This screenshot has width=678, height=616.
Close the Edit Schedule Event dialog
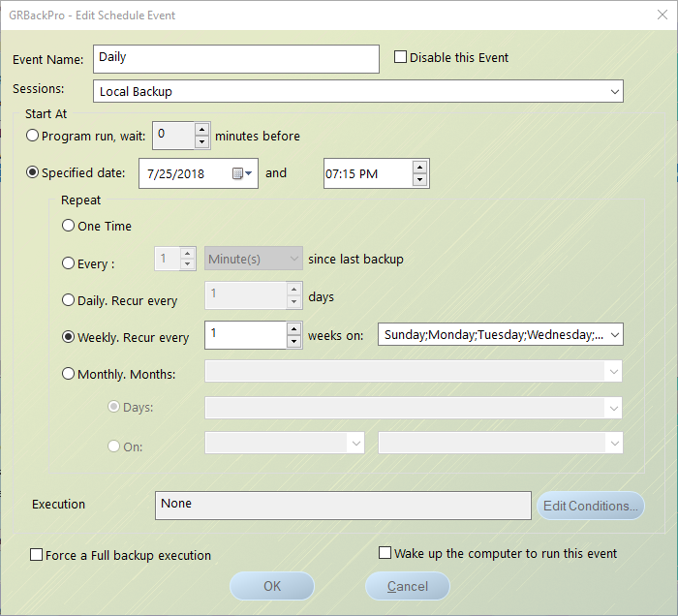tap(662, 15)
